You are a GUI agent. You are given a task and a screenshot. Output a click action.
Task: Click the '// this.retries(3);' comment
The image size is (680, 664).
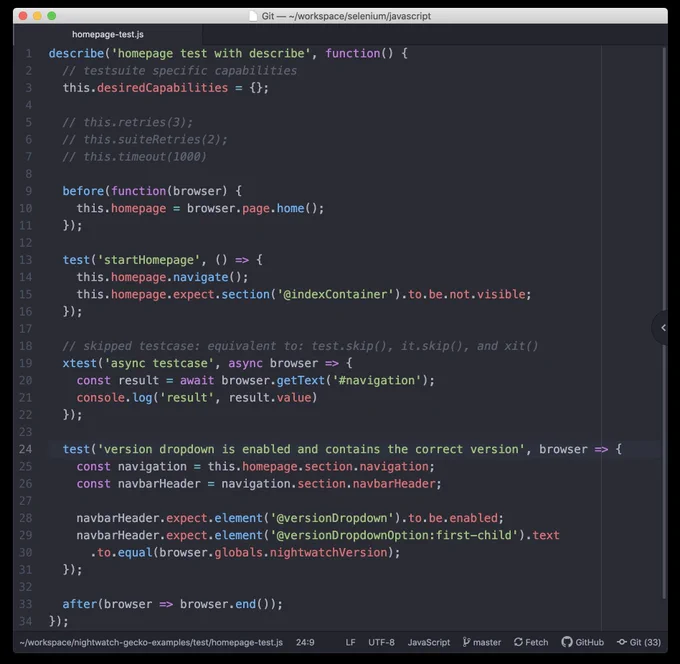pos(128,122)
